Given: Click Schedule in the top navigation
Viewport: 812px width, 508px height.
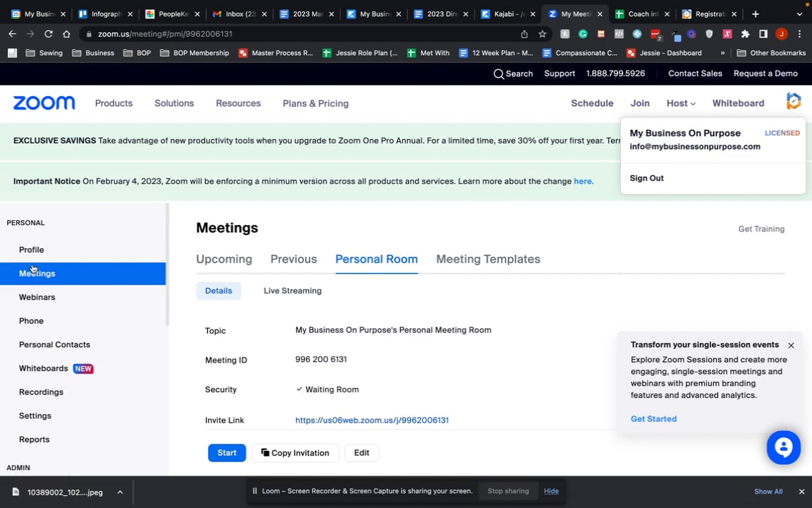Looking at the screenshot, I should pos(592,103).
